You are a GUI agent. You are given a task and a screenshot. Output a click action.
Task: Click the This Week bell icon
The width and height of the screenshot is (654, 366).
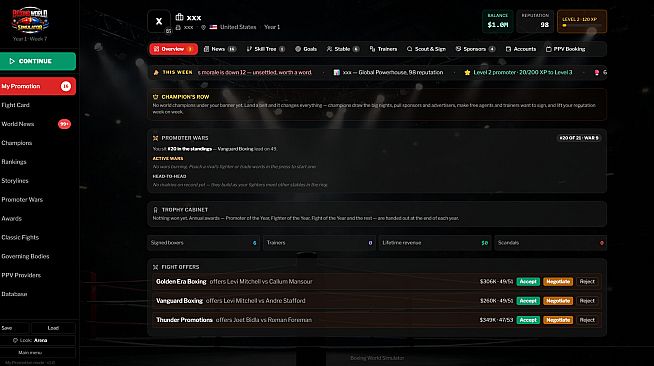tap(156, 73)
